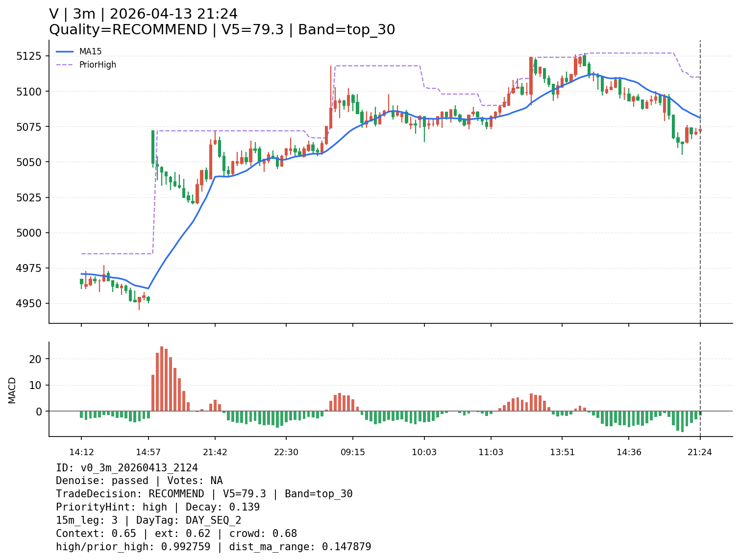Click the tallest red MACD histogram bar

click(x=162, y=378)
